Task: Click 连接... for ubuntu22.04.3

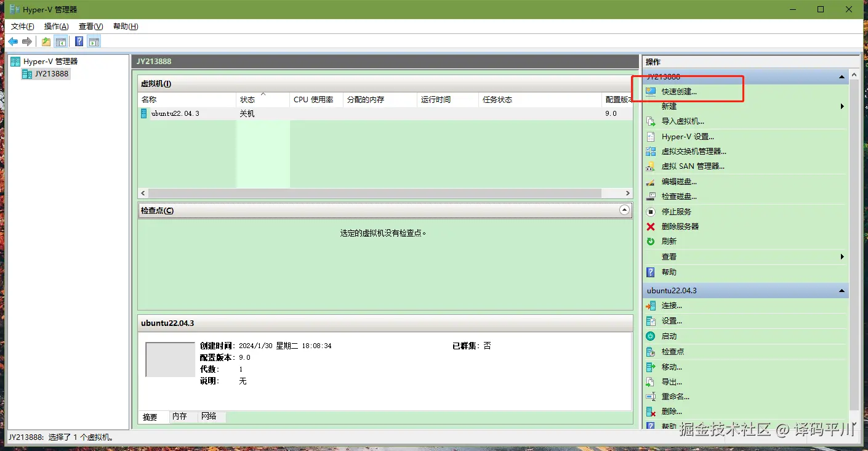Action: [x=672, y=306]
